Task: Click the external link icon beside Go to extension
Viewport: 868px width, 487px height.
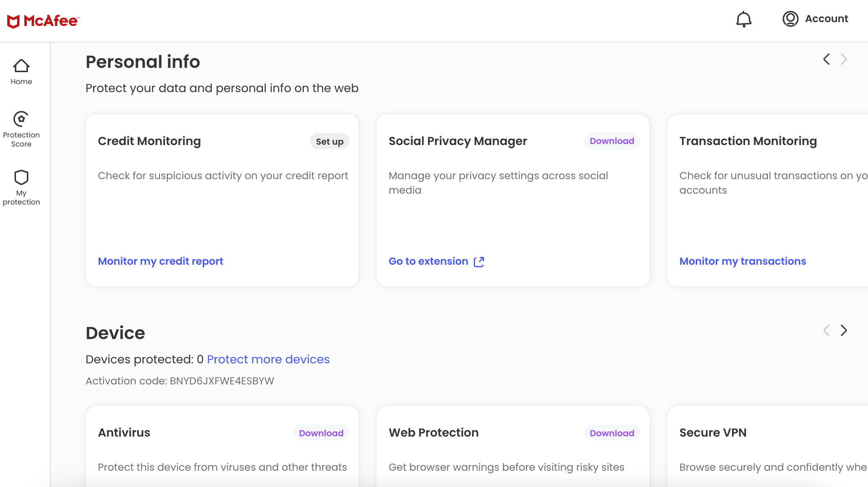Action: [x=479, y=261]
